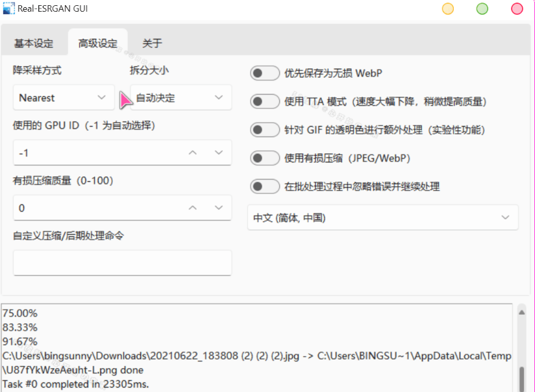Toggle extra processing for GIF transparency

[265, 129]
